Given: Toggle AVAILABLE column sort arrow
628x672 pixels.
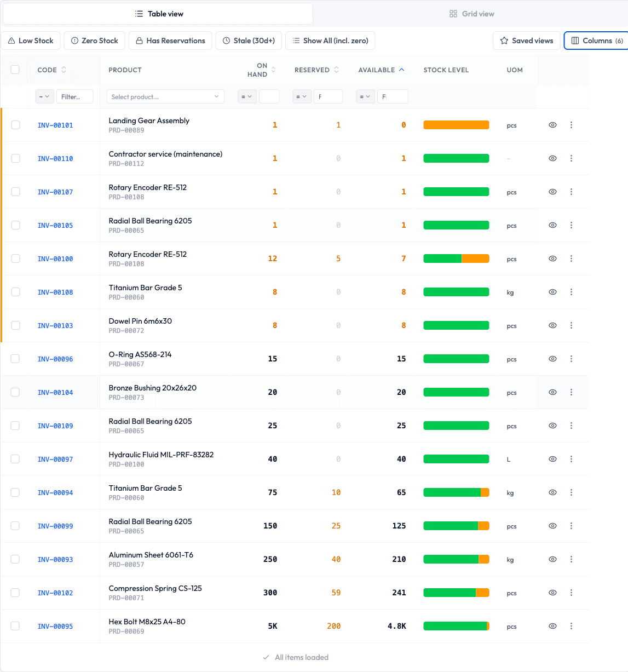Looking at the screenshot, I should (401, 70).
